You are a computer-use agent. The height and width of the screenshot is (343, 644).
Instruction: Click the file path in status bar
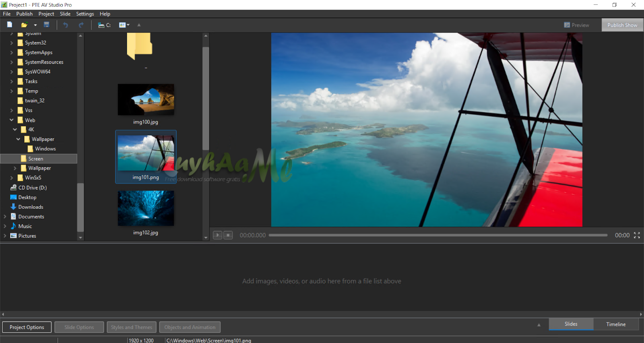point(208,341)
